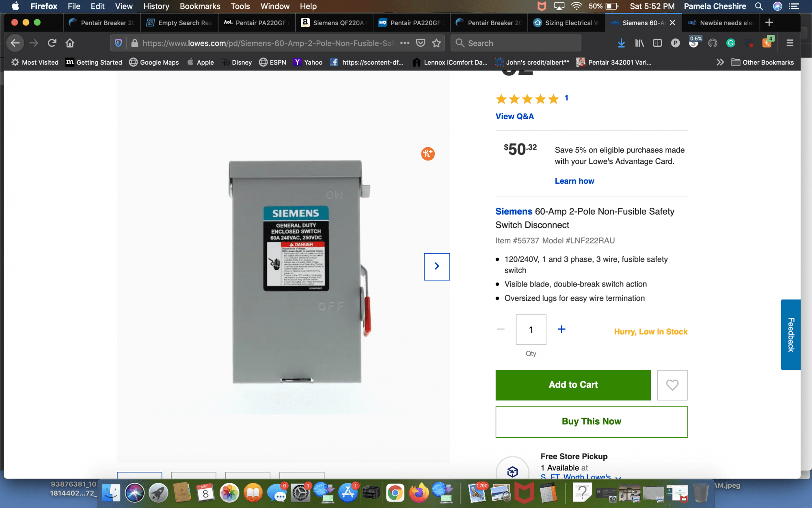Switch to Sizing Electrical tab
The height and width of the screenshot is (508, 812).
pos(566,23)
